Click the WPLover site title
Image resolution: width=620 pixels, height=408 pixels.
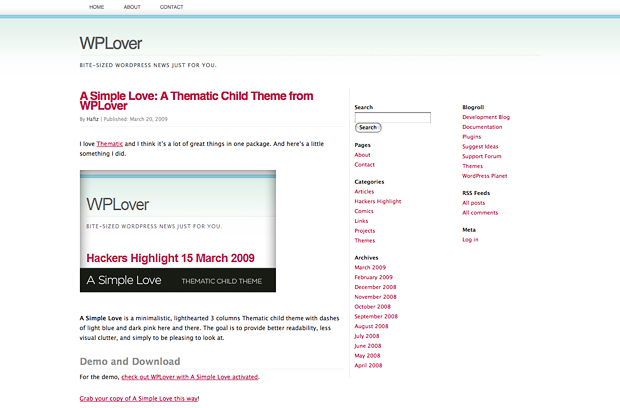pos(110,43)
